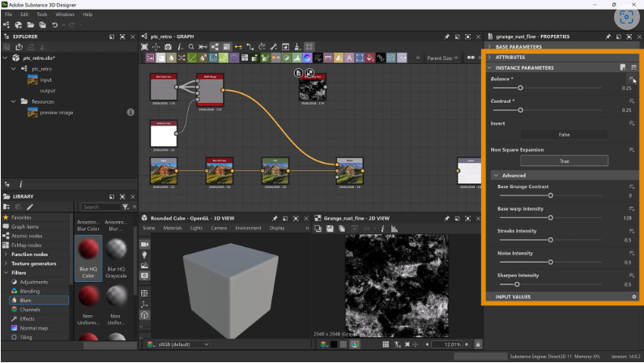Toggle Invert False button

click(565, 135)
